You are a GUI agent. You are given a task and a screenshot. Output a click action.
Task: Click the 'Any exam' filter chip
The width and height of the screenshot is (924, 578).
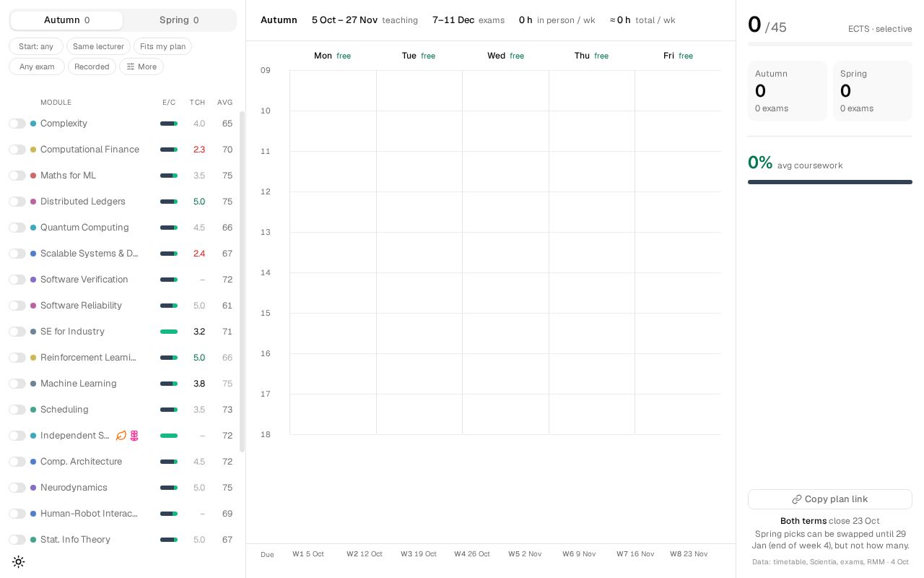[x=37, y=66]
